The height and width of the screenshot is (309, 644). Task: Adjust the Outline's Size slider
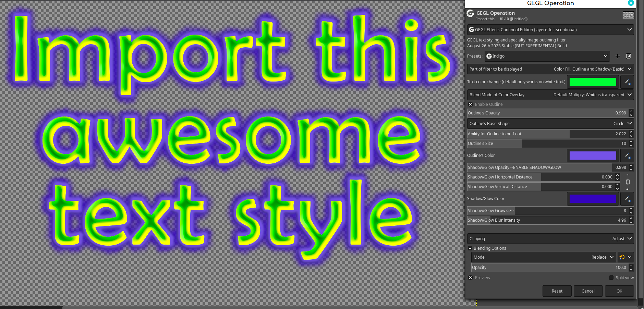[x=548, y=144]
